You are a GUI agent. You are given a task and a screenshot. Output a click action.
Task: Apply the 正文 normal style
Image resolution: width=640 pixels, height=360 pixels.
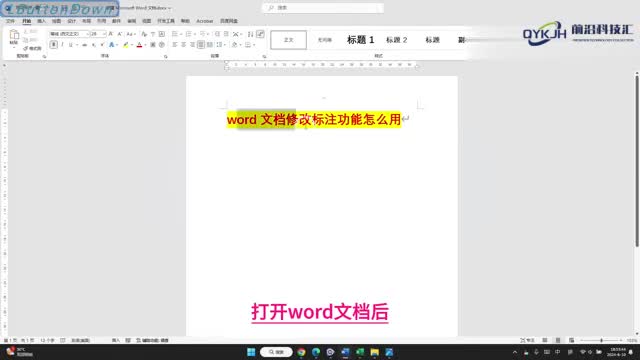289,40
